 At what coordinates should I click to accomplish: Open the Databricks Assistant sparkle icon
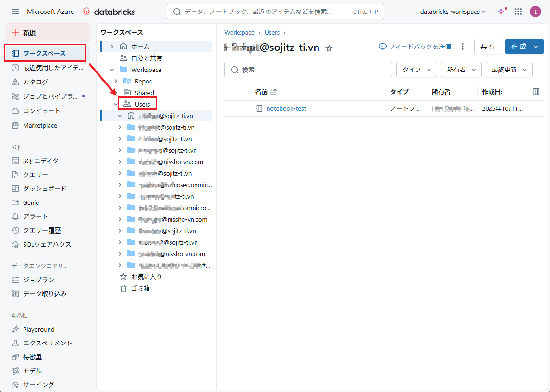pos(501,12)
